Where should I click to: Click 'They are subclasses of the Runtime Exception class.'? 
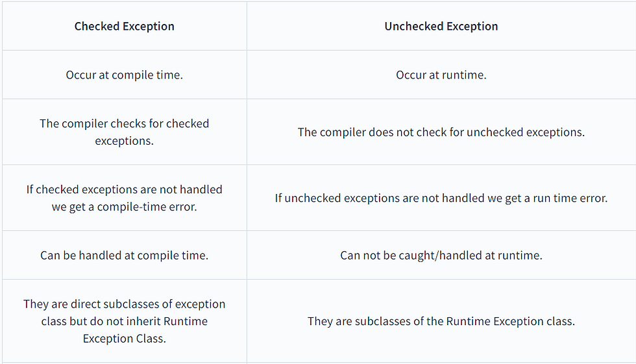441,321
